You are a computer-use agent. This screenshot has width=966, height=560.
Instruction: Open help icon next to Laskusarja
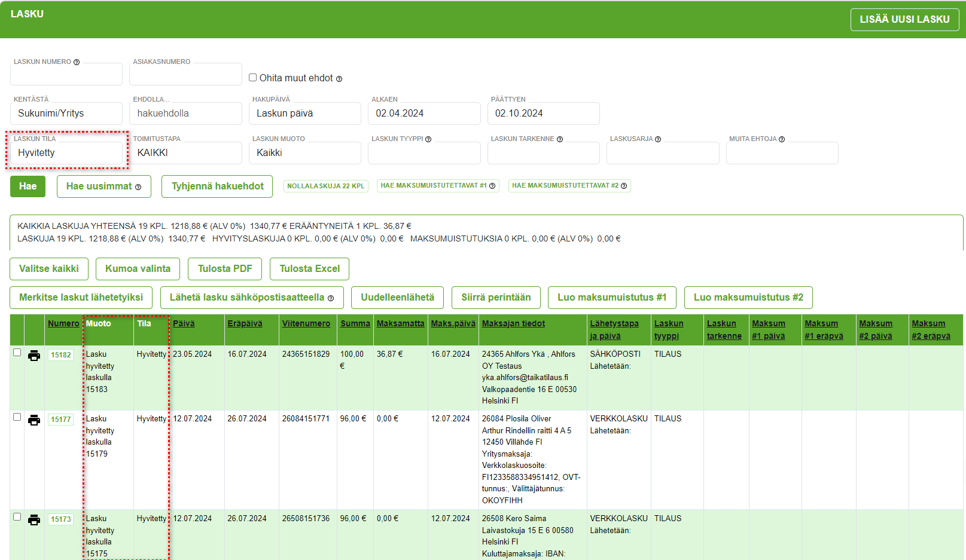(x=658, y=139)
